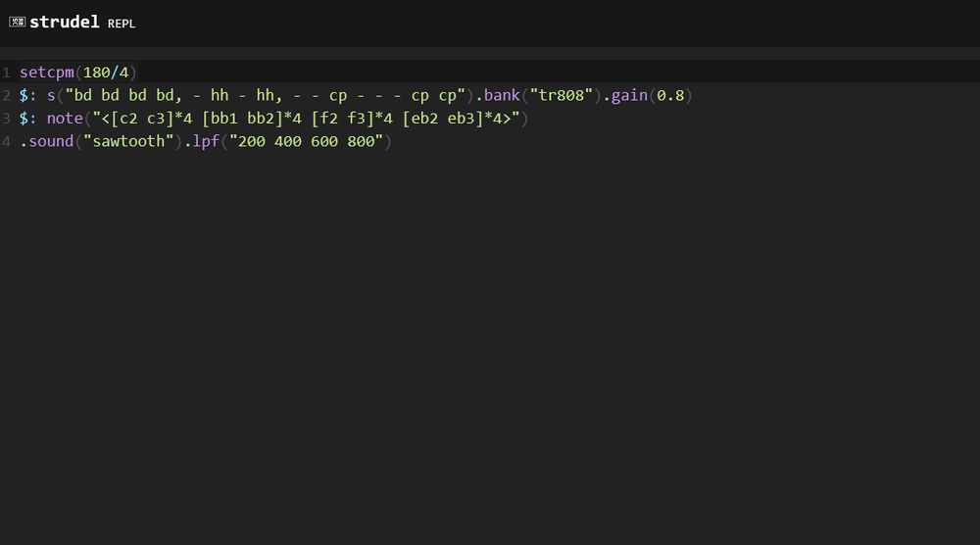Click the "tr808" bank string
This screenshot has height=545, width=980.
tap(562, 96)
